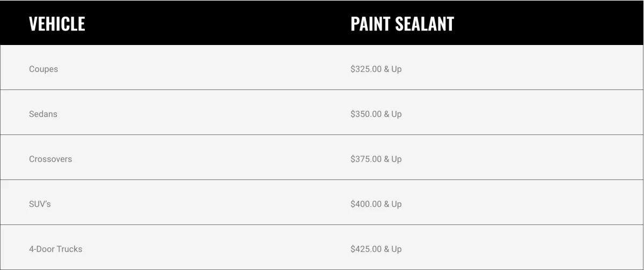Click the $425.00 & Up price

[x=376, y=249]
